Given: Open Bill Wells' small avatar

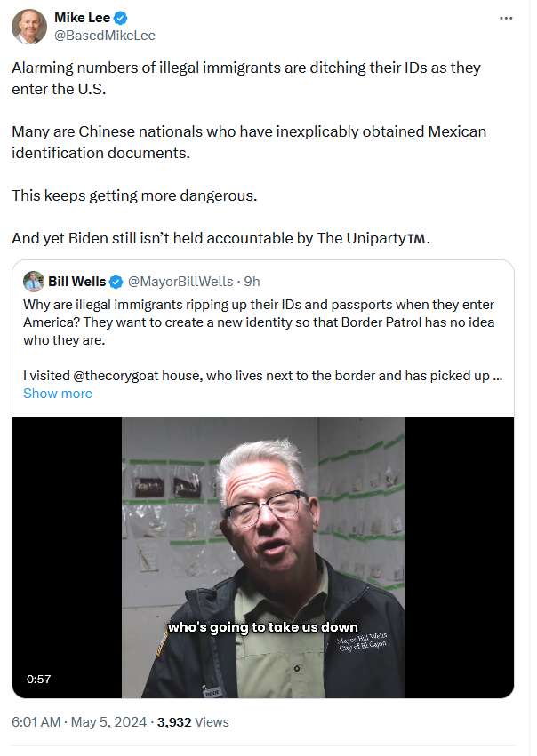Looking at the screenshot, I should point(33,282).
